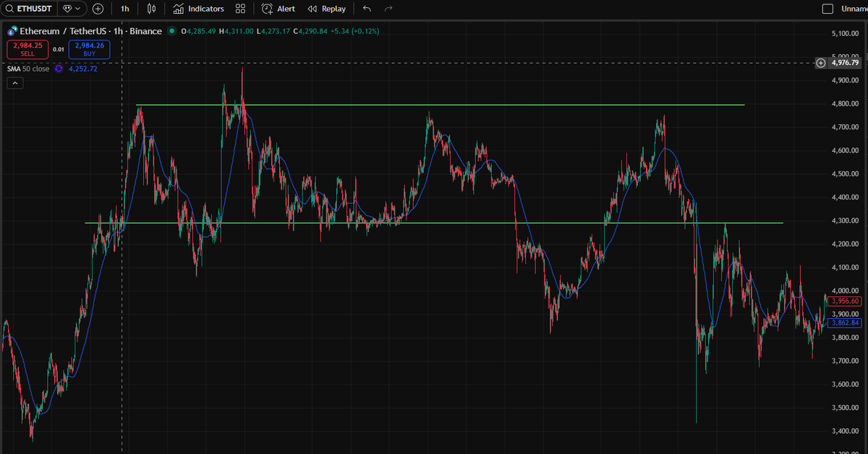Open the candlestick chart type selector

(151, 9)
